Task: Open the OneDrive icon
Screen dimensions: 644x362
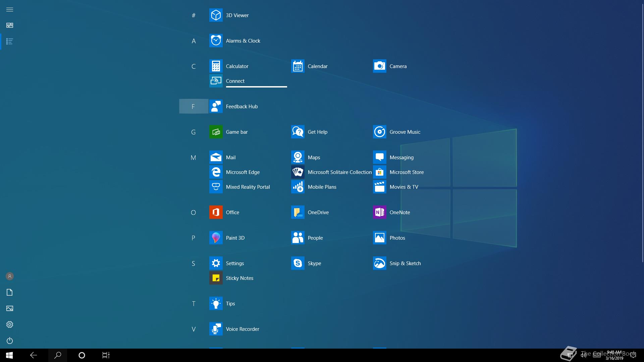Action: [298, 212]
